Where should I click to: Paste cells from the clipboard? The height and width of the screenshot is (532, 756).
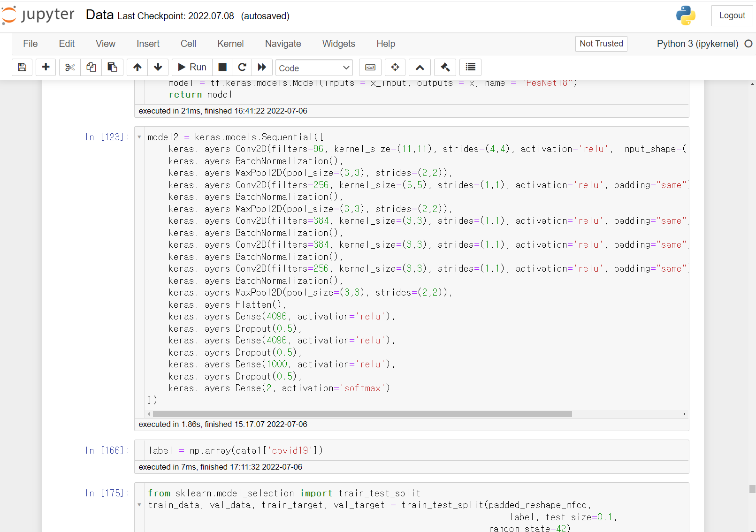click(112, 67)
